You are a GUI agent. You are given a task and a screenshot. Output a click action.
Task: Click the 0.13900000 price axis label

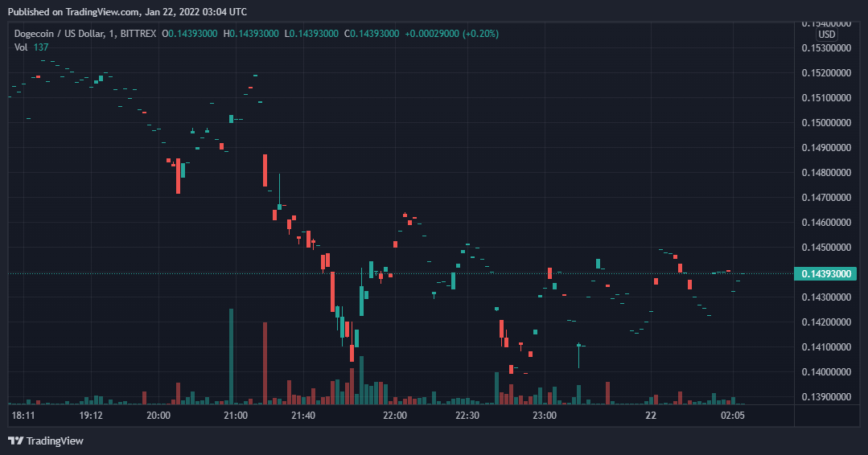tap(828, 397)
